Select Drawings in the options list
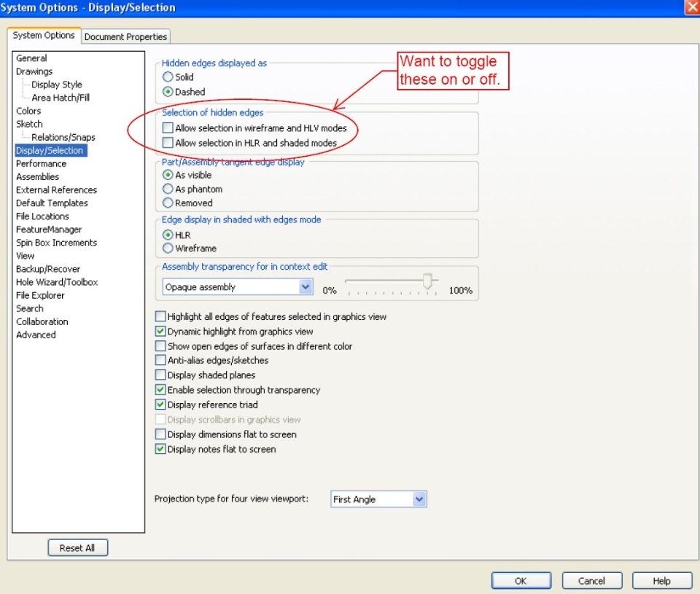The width and height of the screenshot is (700, 594). [x=34, y=71]
